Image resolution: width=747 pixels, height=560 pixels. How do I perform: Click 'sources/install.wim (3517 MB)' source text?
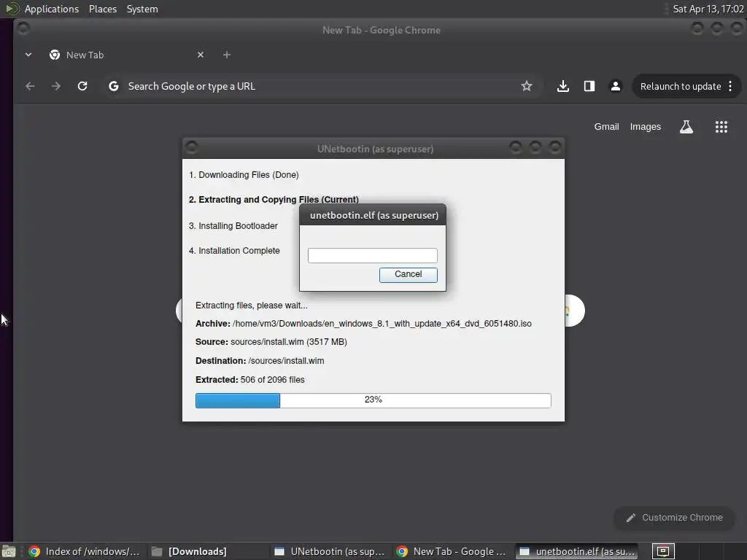[289, 342]
